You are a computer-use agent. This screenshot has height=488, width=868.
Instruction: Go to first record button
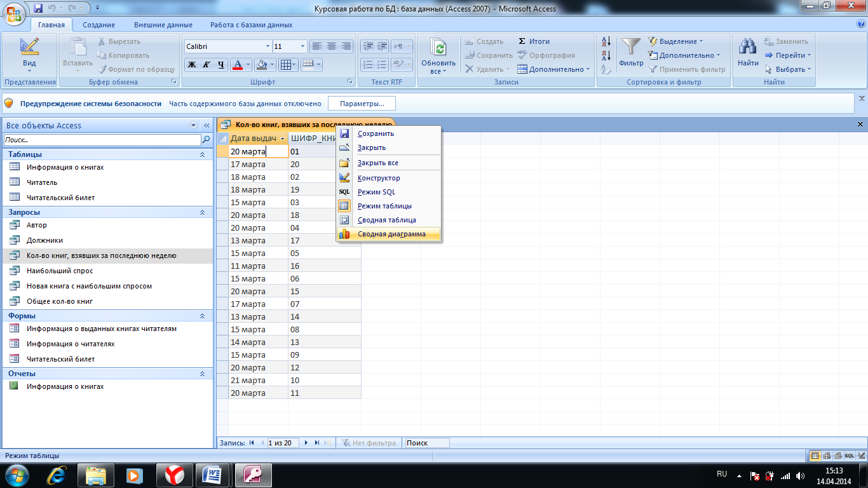point(252,443)
